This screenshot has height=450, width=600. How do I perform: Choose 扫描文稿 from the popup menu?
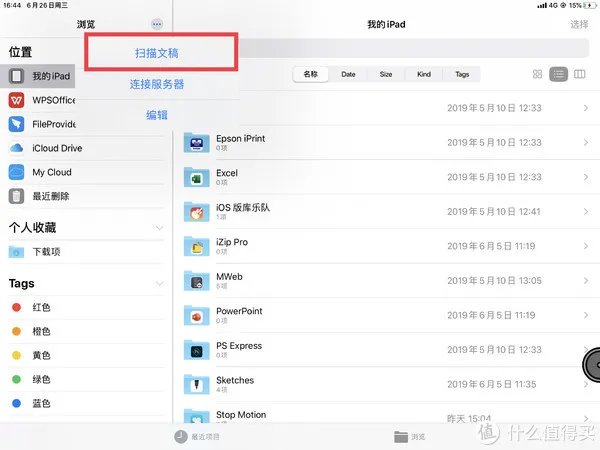[x=157, y=53]
